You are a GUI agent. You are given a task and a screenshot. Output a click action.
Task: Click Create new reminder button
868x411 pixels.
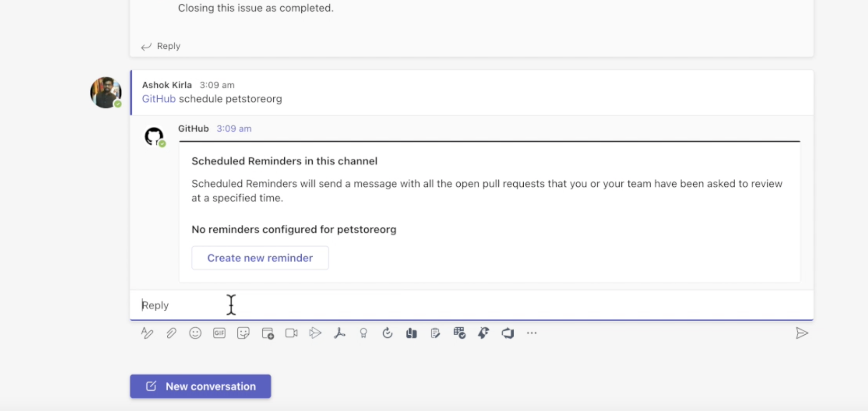[x=260, y=258]
